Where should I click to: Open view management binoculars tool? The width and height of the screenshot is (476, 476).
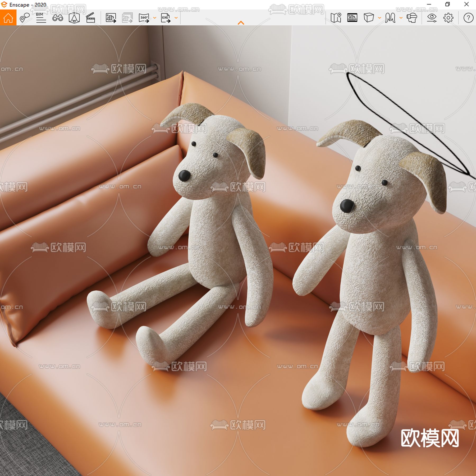[59, 18]
